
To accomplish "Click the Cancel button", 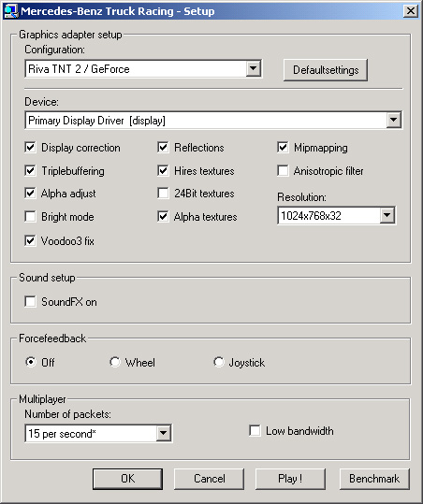I will [x=210, y=479].
